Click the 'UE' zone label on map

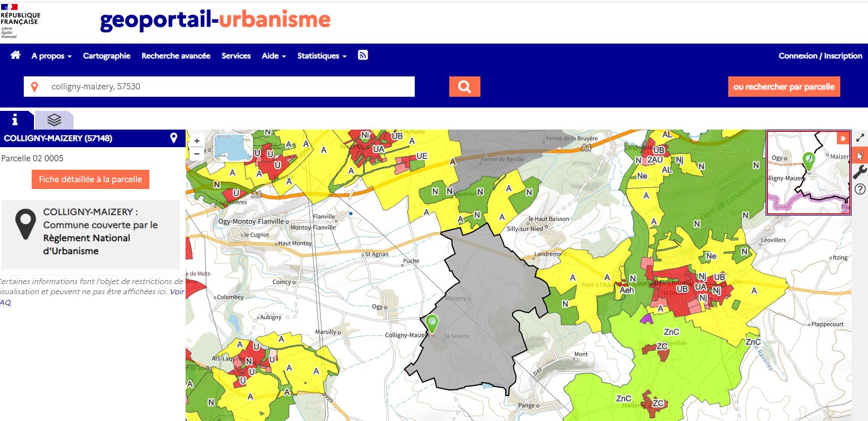422,156
